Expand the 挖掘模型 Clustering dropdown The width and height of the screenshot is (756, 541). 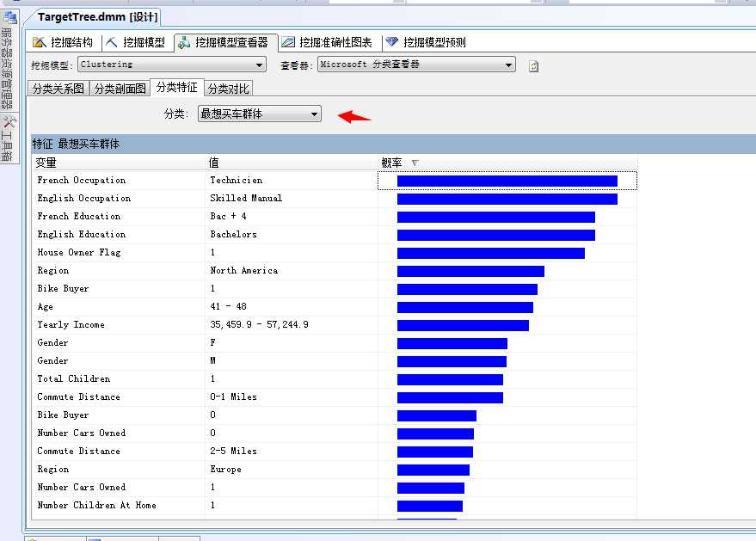[x=259, y=65]
